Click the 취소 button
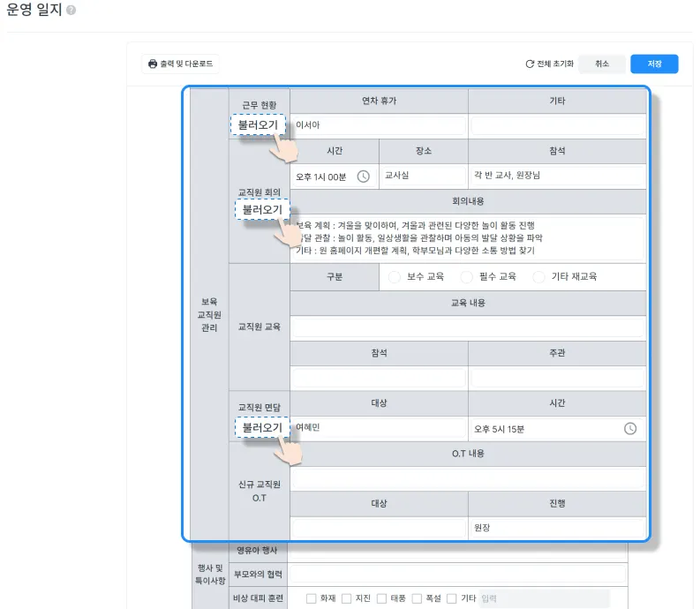This screenshot has height=609, width=700. click(x=602, y=64)
